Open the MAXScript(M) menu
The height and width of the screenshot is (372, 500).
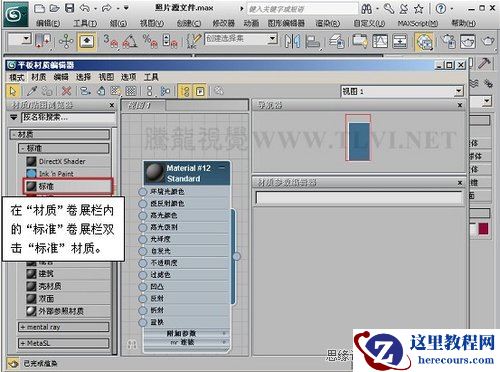417,23
